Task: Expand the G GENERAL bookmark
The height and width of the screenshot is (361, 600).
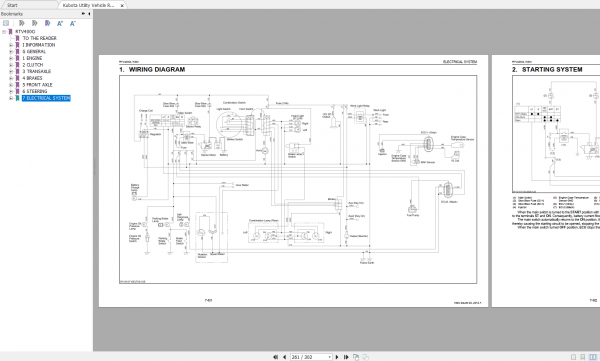Action: (11, 52)
